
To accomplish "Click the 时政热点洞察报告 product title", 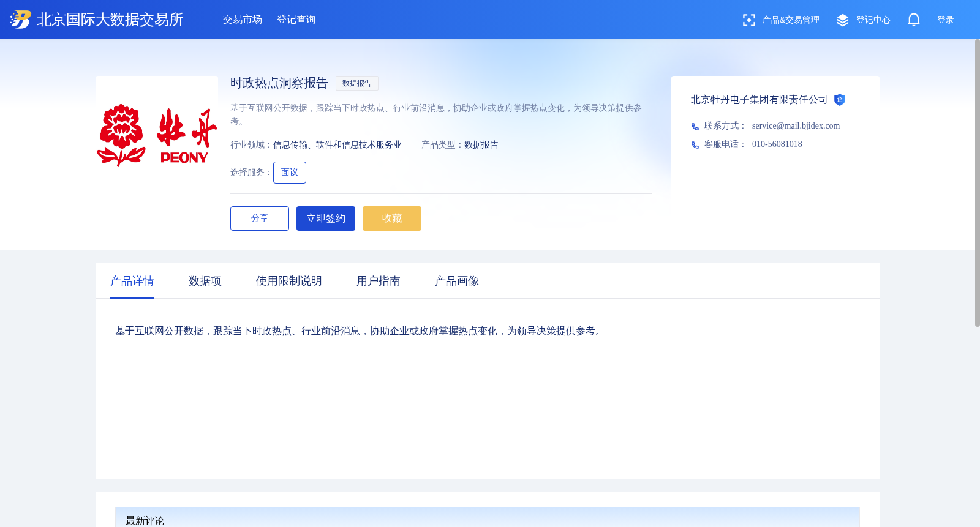I will point(279,83).
